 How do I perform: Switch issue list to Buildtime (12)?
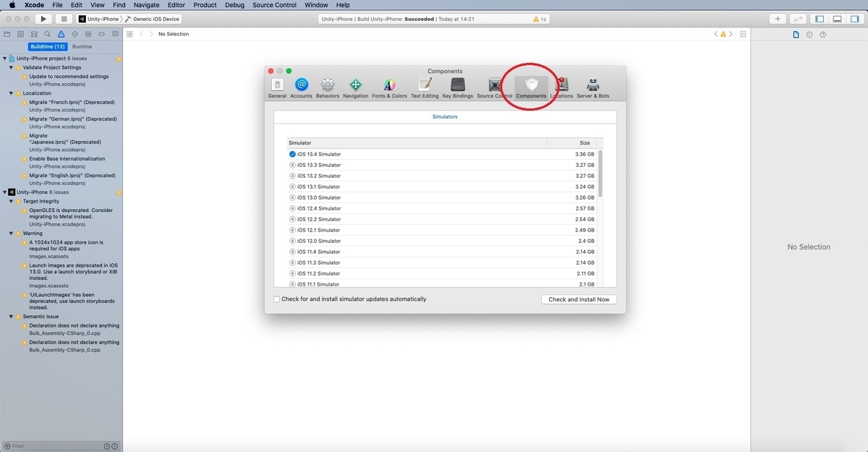point(48,46)
